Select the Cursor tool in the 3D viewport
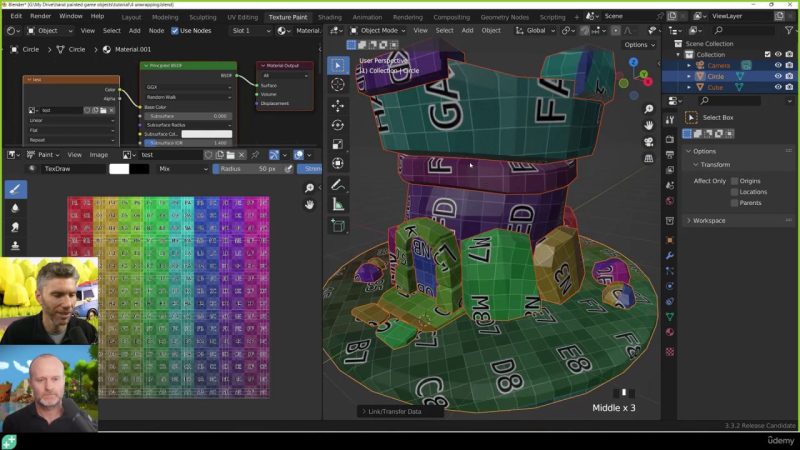The image size is (800, 450). [337, 85]
